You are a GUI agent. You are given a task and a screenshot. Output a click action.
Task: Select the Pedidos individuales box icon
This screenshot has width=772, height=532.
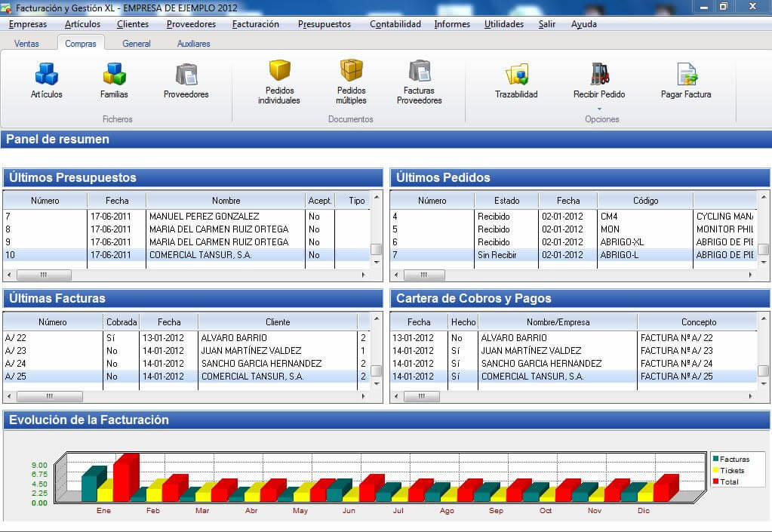coord(279,71)
